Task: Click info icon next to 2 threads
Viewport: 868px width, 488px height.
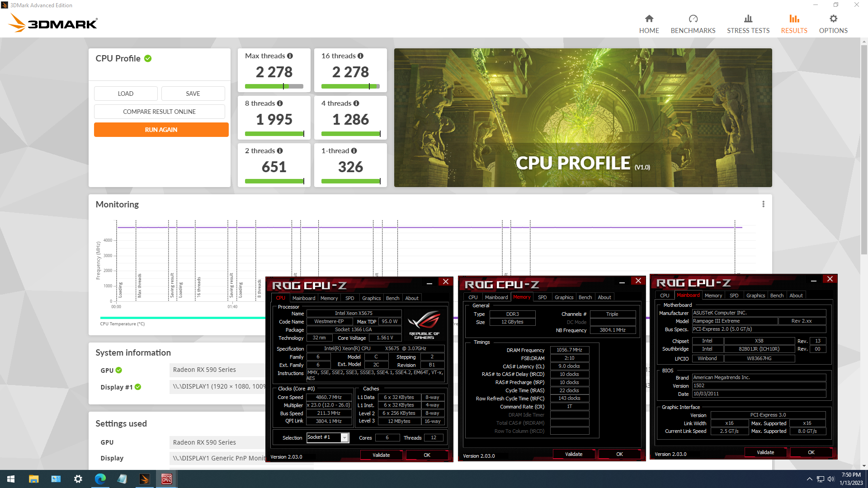Action: tap(280, 151)
